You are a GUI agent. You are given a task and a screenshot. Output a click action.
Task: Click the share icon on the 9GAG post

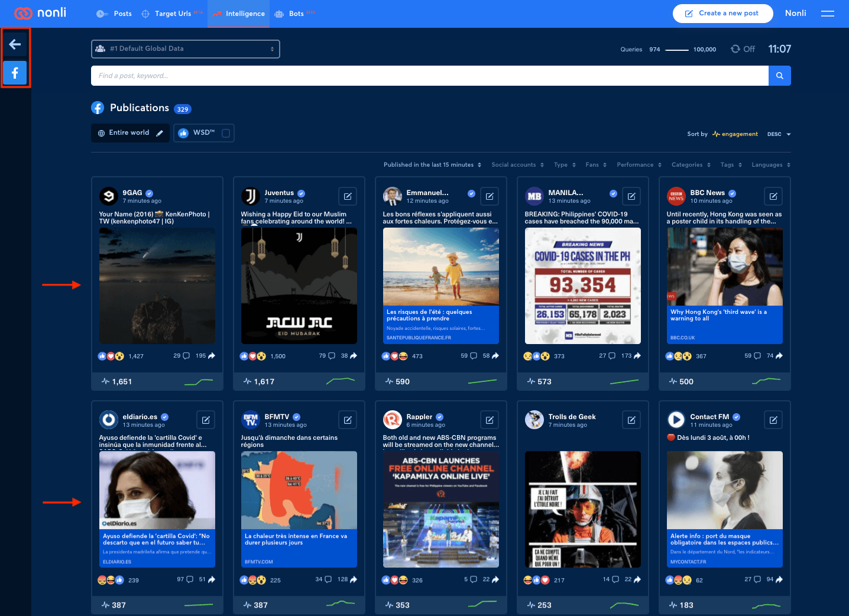(x=212, y=356)
